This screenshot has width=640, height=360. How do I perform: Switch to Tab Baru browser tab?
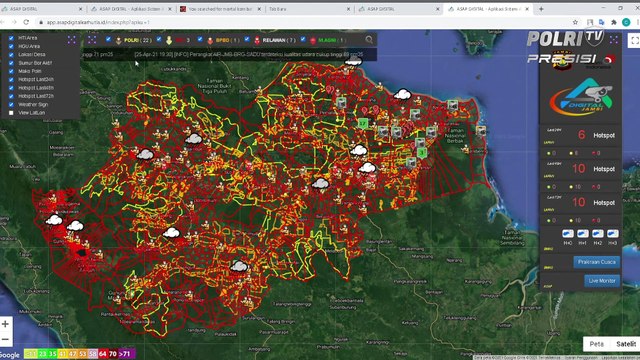point(308,9)
